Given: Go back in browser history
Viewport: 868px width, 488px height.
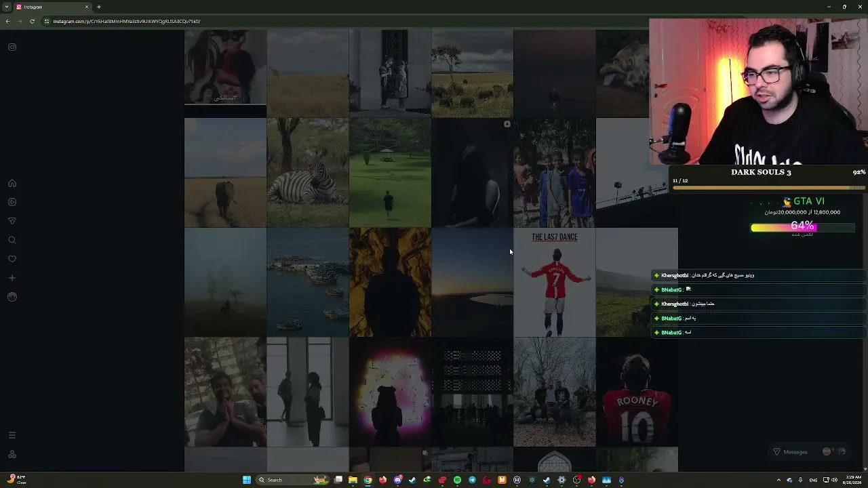Looking at the screenshot, I should (7, 21).
